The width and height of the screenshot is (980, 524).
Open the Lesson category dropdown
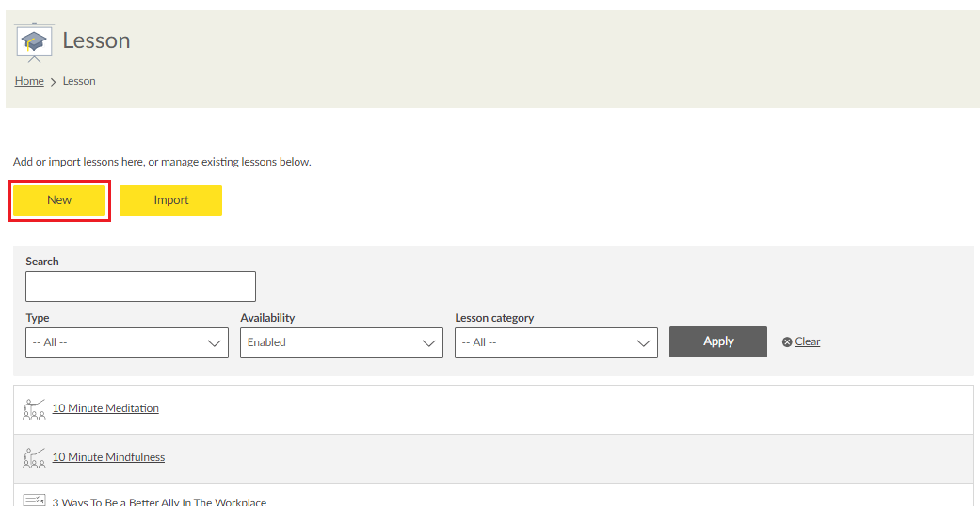pos(555,342)
